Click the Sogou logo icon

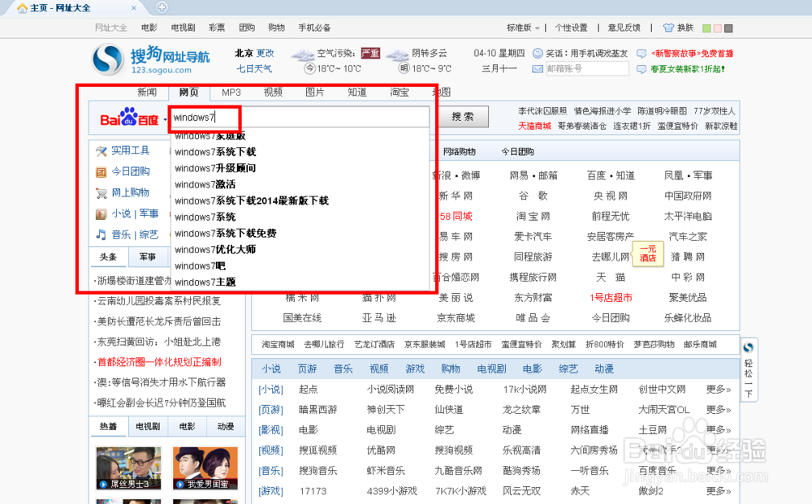[108, 59]
